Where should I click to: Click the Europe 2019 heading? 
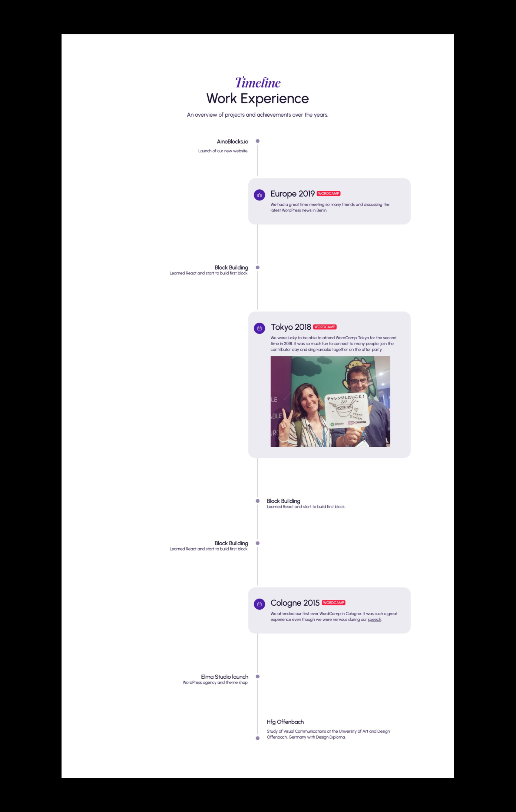[292, 194]
